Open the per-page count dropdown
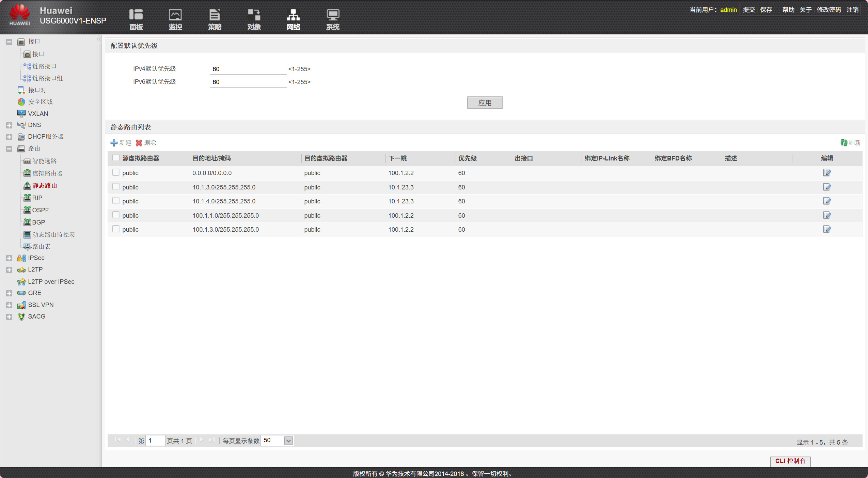Viewport: 868px width, 478px height. (x=288, y=441)
